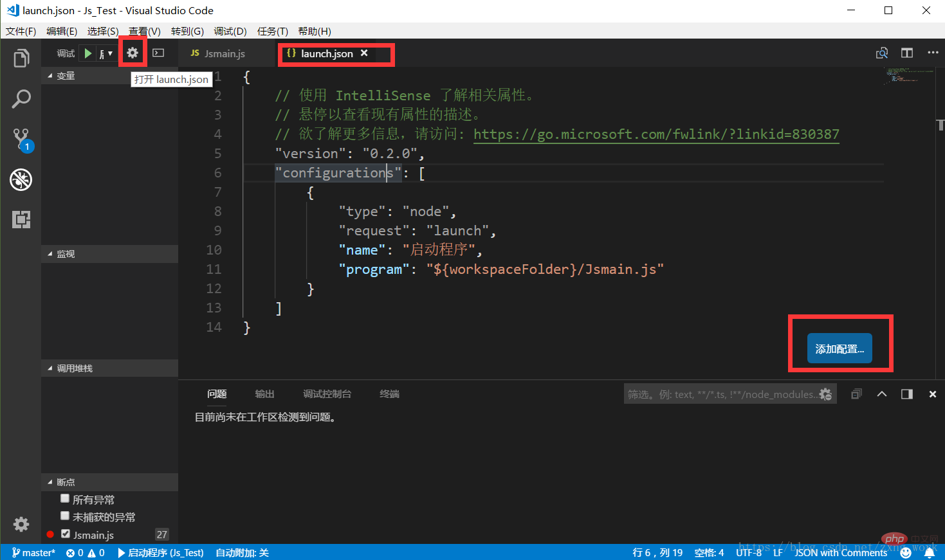Image resolution: width=945 pixels, height=560 pixels.
Task: Disable the Jsmain.js breakpoint checkbox
Action: pos(65,534)
